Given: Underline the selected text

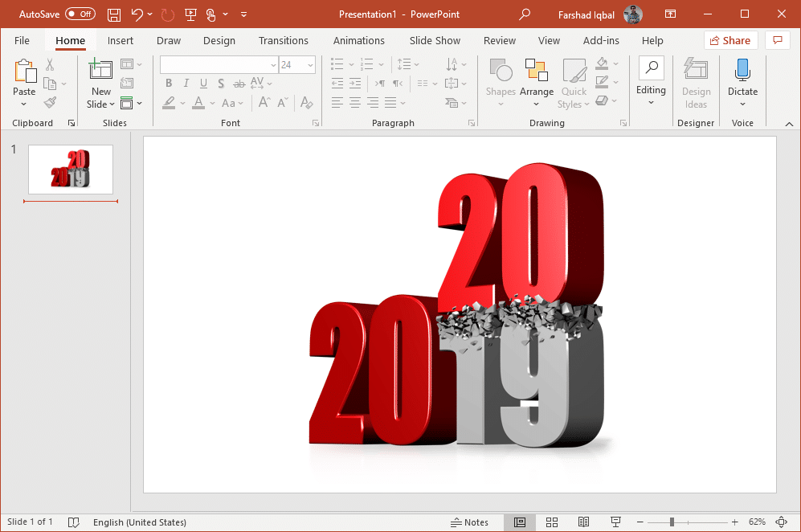Looking at the screenshot, I should (203, 84).
